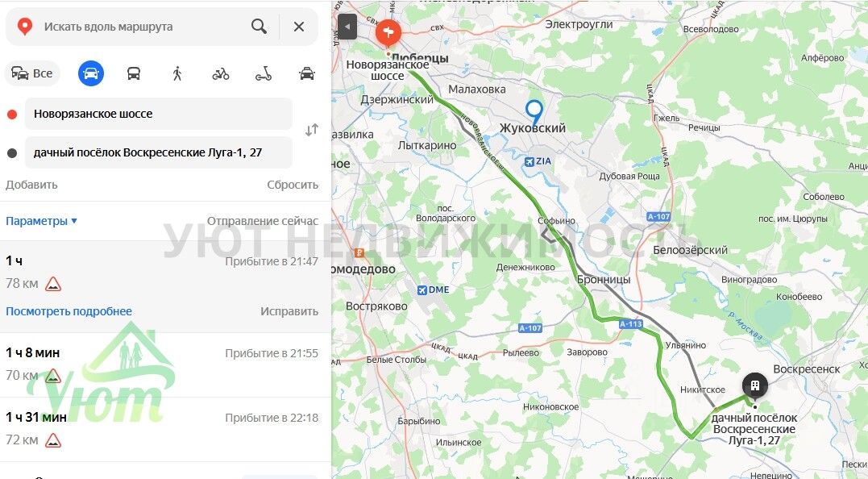Open Посмотреть подробнее route details
Screen dimensions: 868x479
click(69, 311)
